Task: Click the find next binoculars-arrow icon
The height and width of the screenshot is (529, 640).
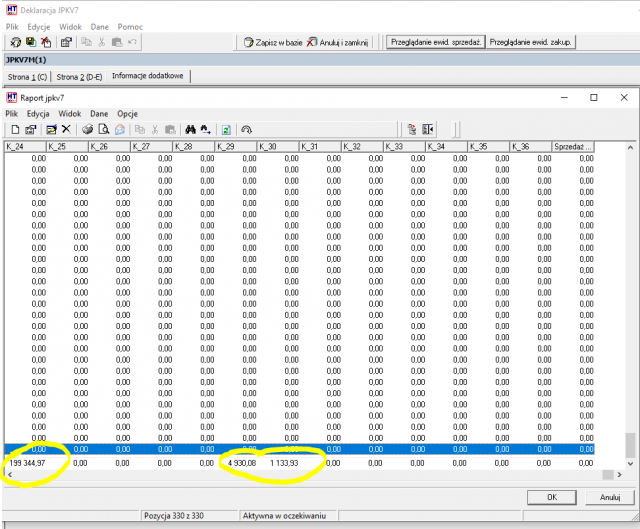Action: (x=205, y=130)
